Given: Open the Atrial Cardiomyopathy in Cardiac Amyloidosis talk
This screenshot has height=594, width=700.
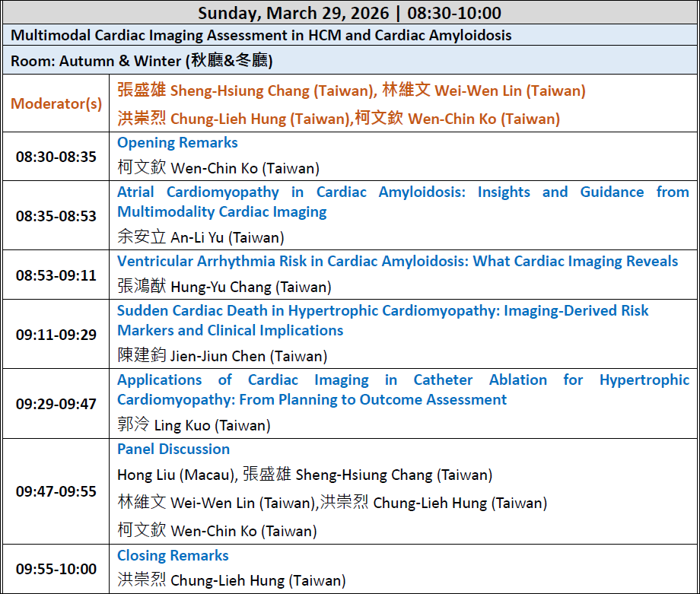Looking at the screenshot, I should click(x=402, y=202).
